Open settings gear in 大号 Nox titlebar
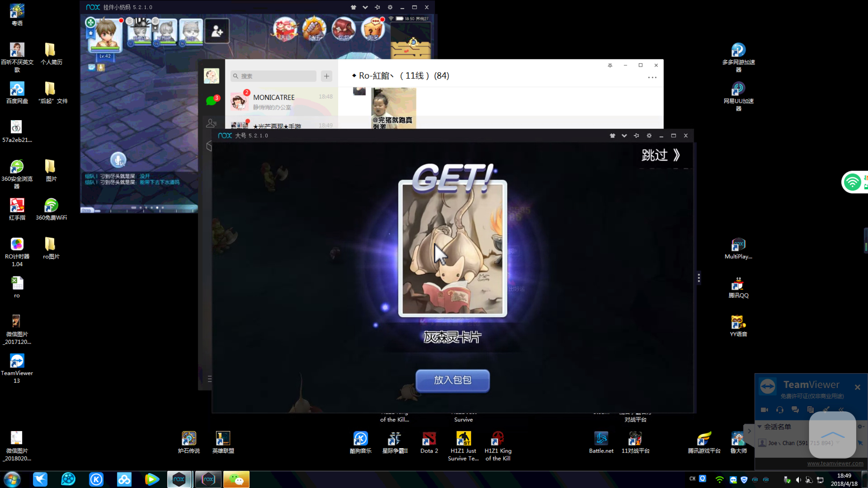 649,136
